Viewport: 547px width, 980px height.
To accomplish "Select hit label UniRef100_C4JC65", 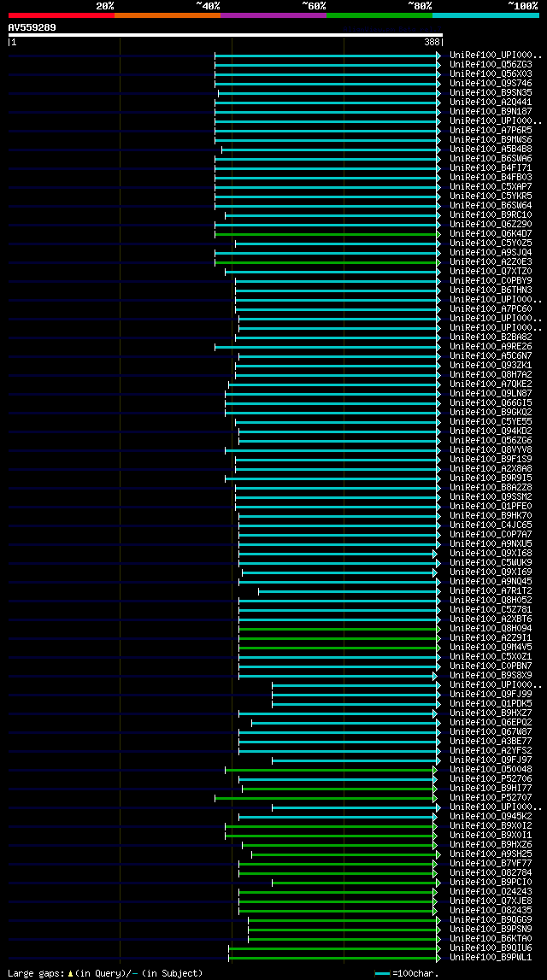I will 491,525.
